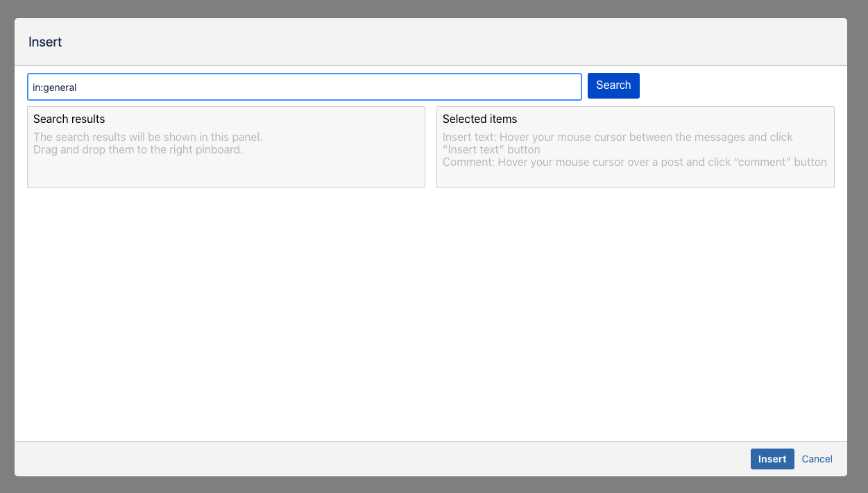Click the Comment instruction line
Image resolution: width=868 pixels, height=493 pixels.
[635, 162]
